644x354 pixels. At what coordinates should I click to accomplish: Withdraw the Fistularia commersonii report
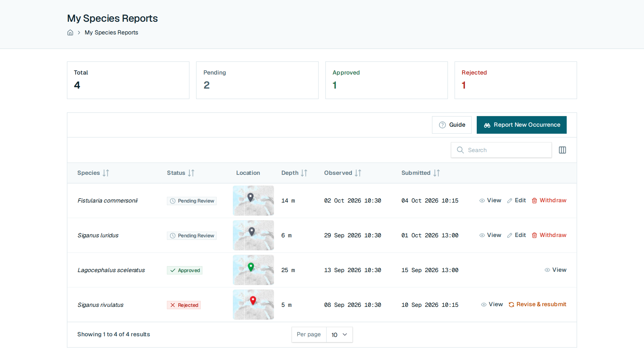coord(549,200)
